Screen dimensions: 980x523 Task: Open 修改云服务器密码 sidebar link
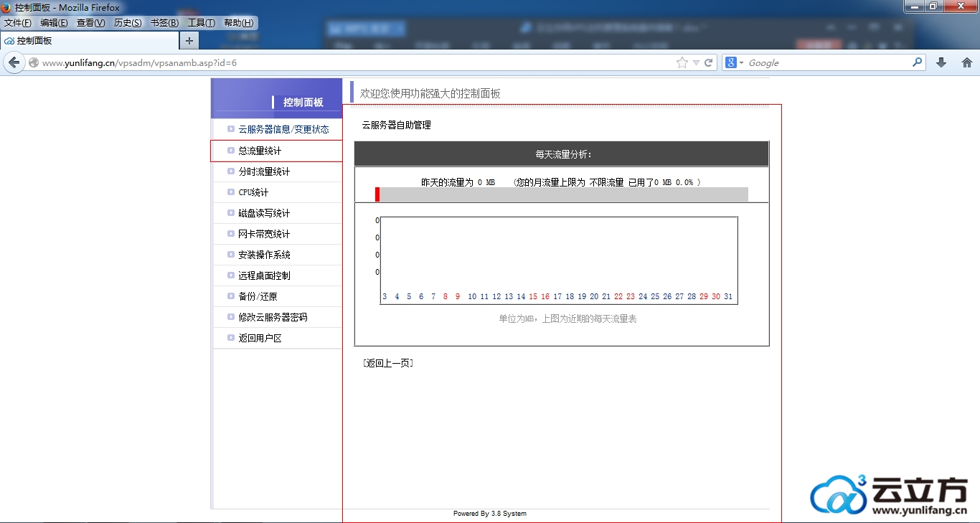[x=273, y=317]
